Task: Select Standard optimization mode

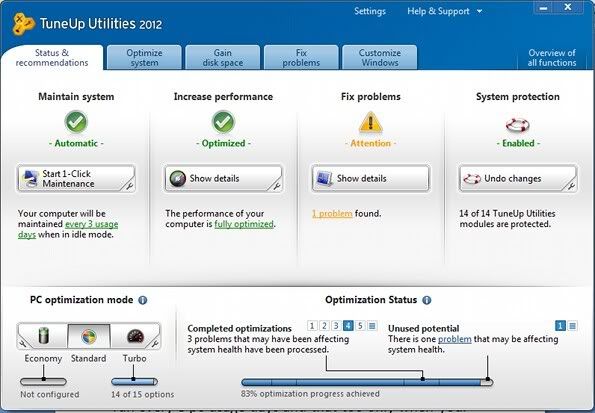Action: 89,336
